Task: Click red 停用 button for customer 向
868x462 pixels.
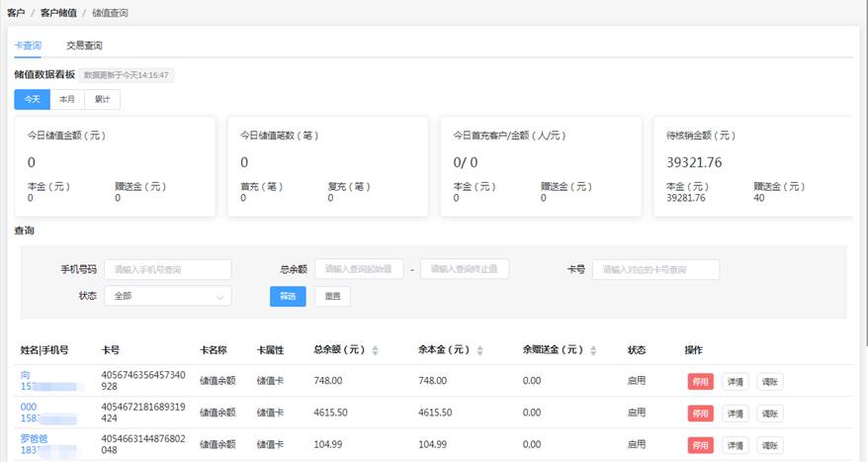Action: click(700, 382)
